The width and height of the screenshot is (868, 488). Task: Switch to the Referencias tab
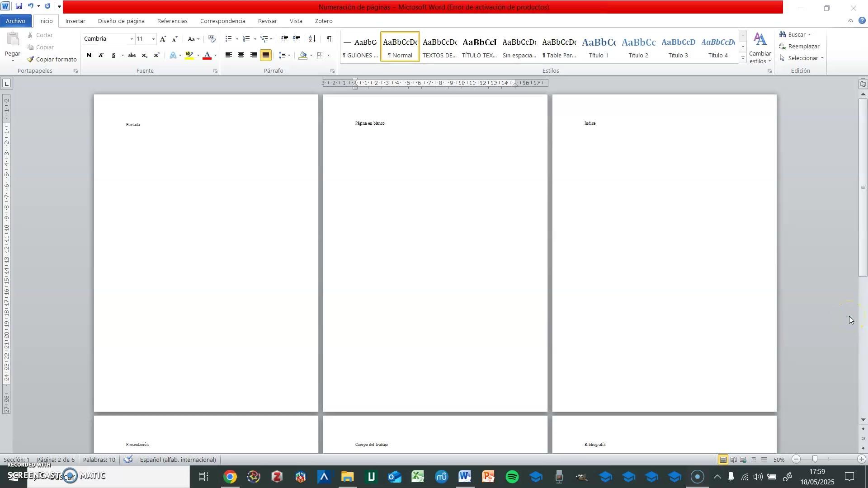pyautogui.click(x=172, y=21)
